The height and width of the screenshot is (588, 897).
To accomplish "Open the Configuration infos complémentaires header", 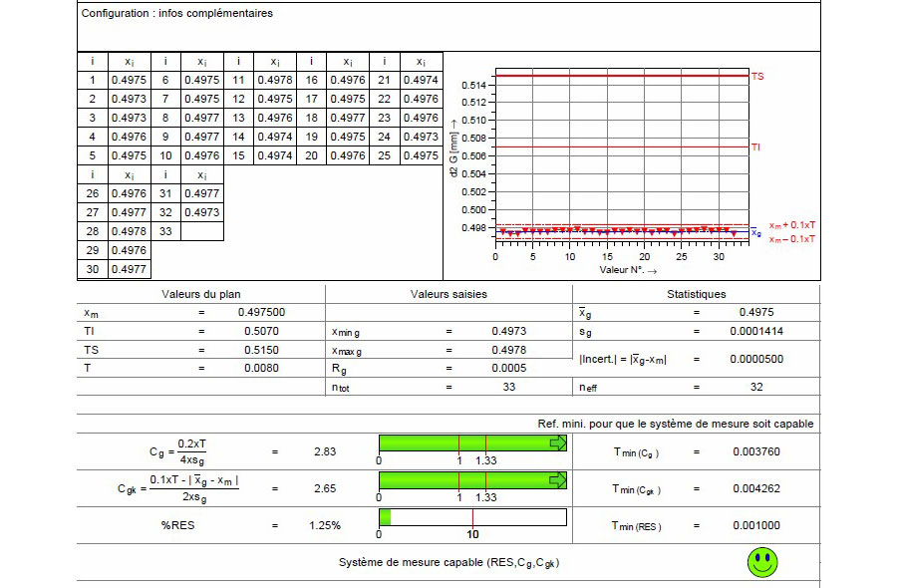I will [176, 14].
